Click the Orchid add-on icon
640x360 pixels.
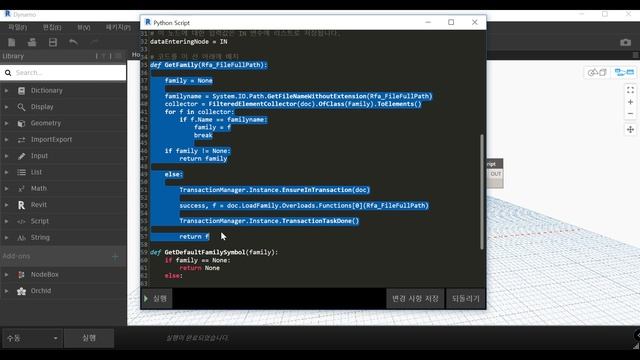point(21,291)
